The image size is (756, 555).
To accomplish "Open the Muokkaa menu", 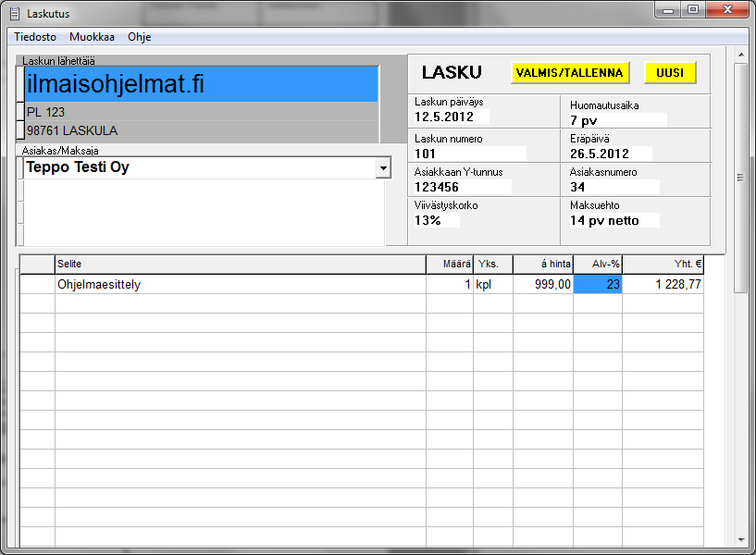I will (93, 37).
